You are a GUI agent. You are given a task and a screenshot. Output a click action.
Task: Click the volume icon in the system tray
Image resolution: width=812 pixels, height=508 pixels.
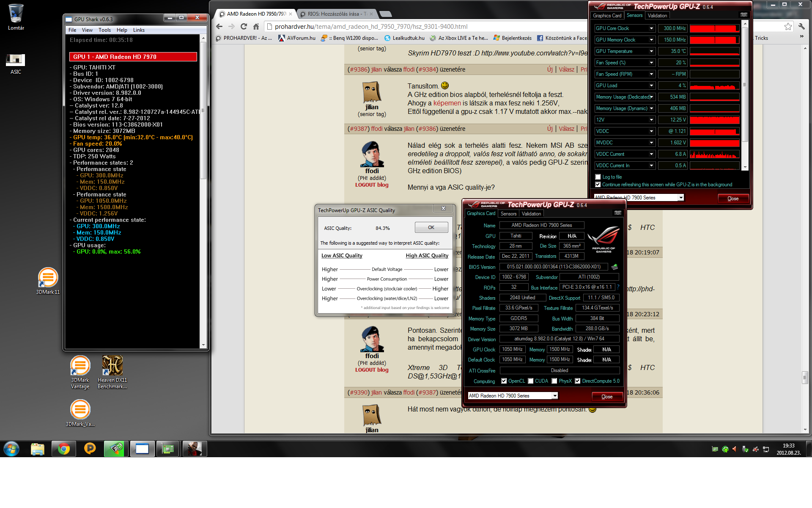click(735, 449)
